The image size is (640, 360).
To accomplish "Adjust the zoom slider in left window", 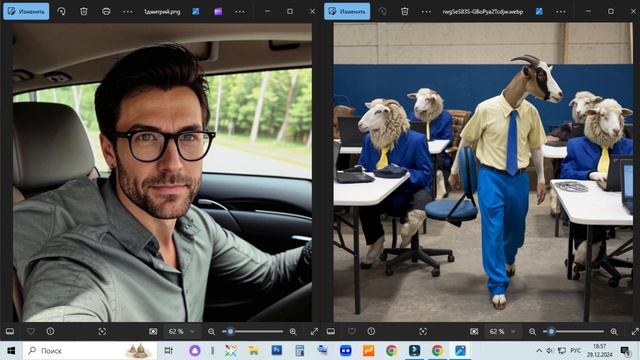I will tap(253, 331).
